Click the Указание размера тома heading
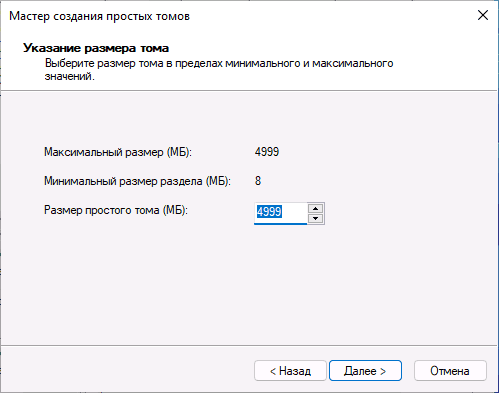The width and height of the screenshot is (499, 393). [96, 48]
